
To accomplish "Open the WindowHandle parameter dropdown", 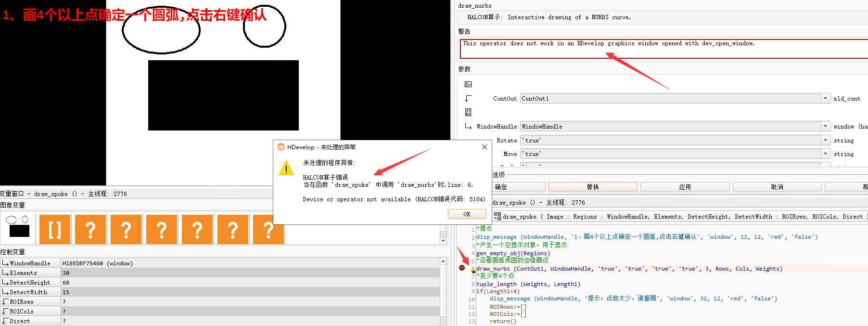I will pos(826,126).
